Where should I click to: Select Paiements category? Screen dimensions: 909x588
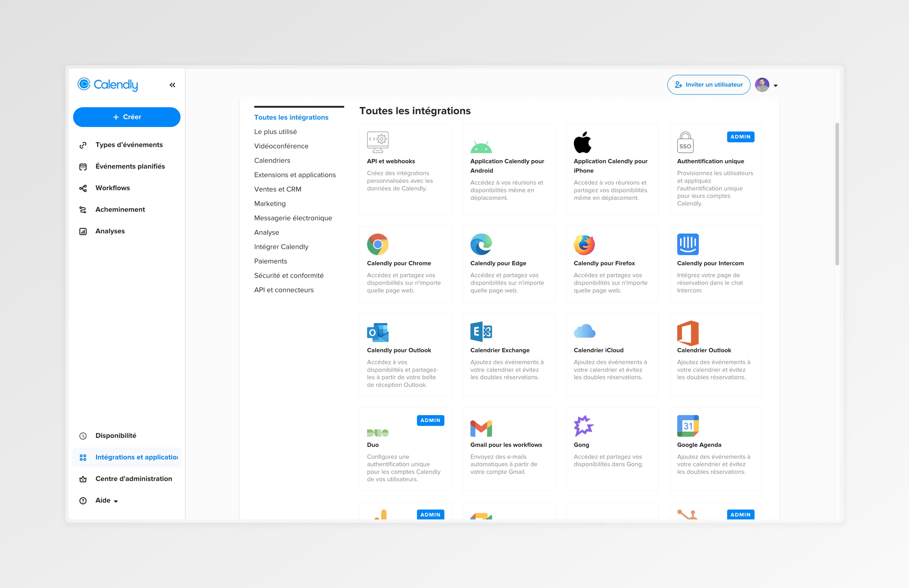[270, 261]
